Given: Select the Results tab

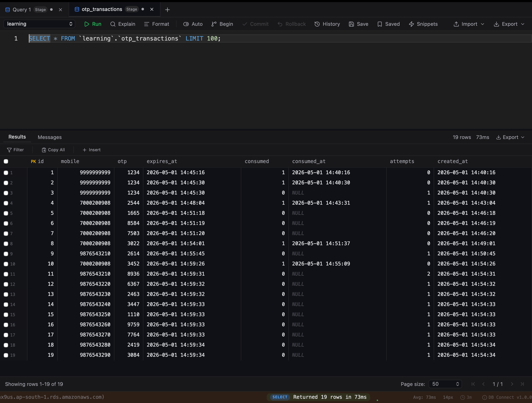Looking at the screenshot, I should [17, 137].
